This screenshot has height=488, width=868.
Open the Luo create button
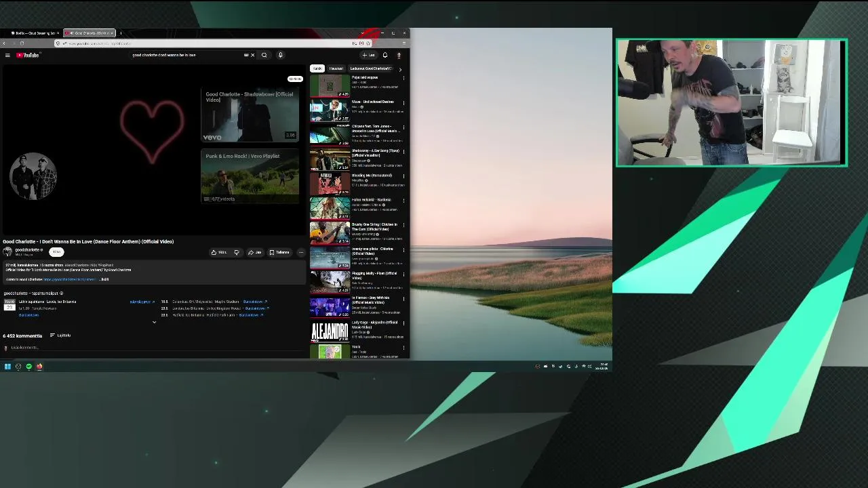[x=368, y=55]
